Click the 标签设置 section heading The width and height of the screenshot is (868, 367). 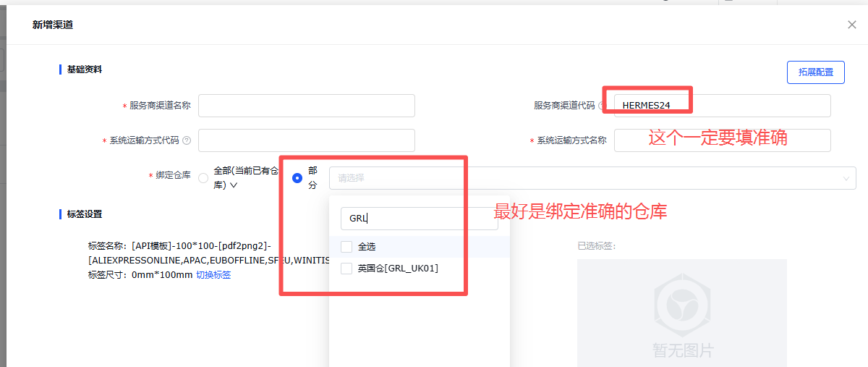(x=84, y=214)
